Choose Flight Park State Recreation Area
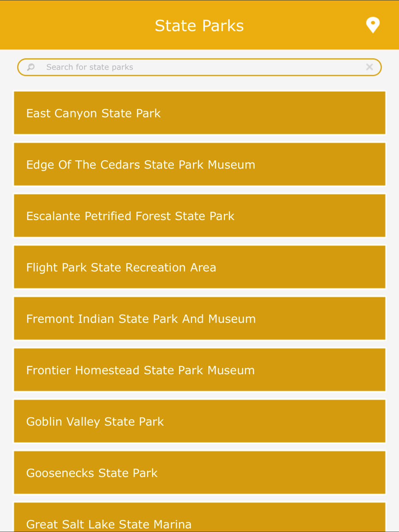Viewport: 399px width, 532px height. 199,267
